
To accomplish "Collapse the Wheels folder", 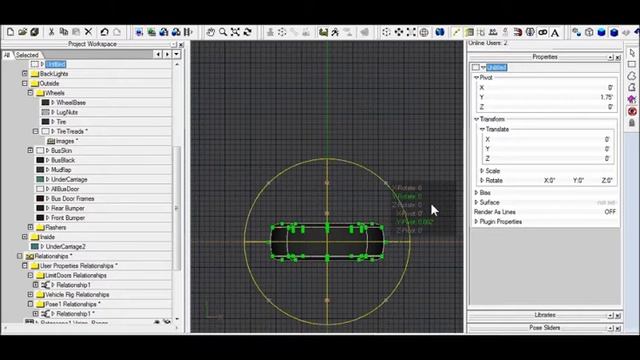I will click(x=31, y=93).
